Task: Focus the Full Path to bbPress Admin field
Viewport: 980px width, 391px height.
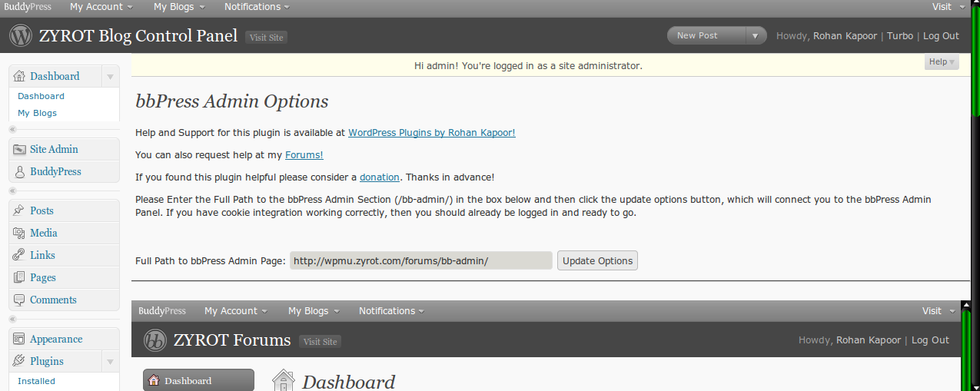Action: [421, 260]
